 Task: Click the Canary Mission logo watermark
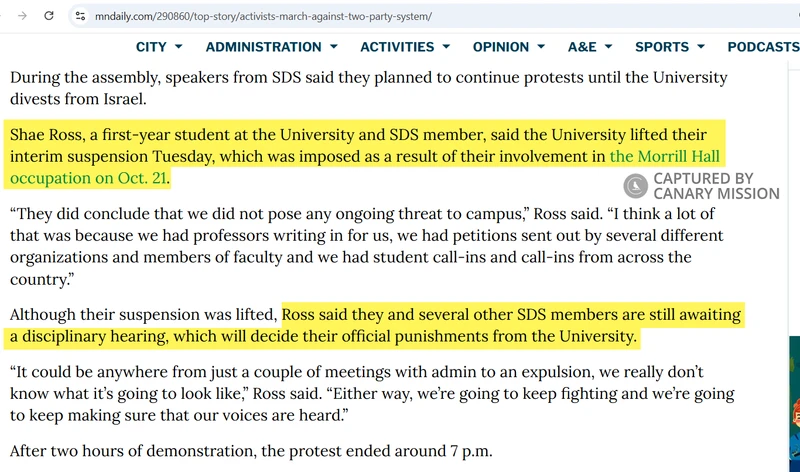(635, 186)
